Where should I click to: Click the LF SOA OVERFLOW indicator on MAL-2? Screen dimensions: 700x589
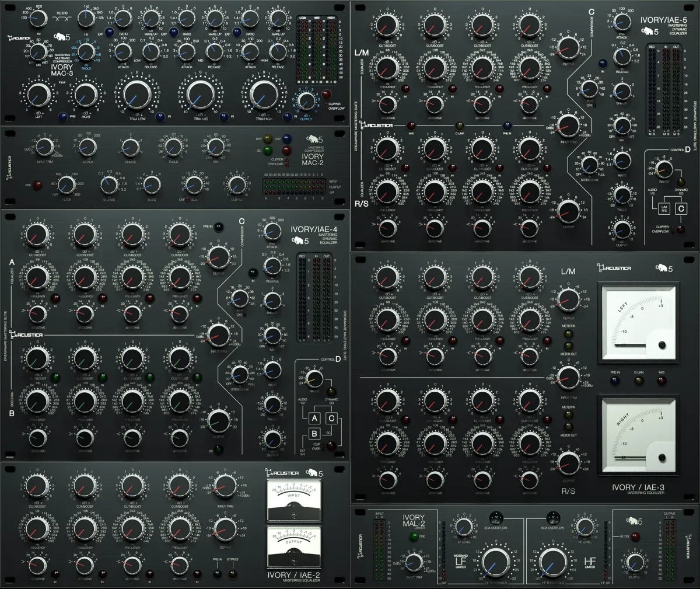click(x=496, y=518)
